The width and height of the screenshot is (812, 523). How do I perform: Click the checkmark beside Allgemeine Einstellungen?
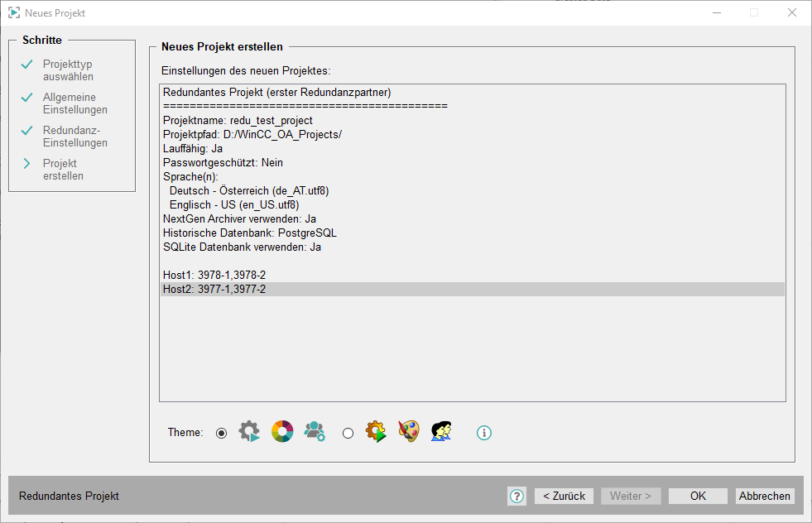27,98
